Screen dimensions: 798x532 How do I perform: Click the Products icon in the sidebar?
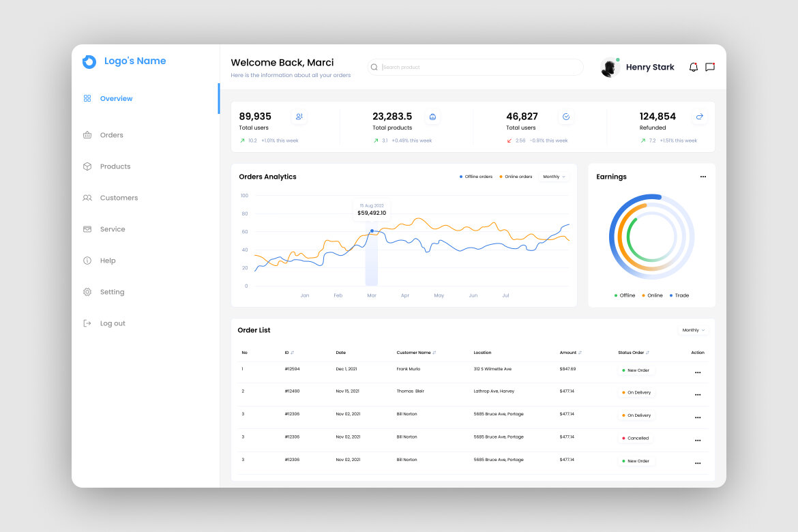coord(87,166)
